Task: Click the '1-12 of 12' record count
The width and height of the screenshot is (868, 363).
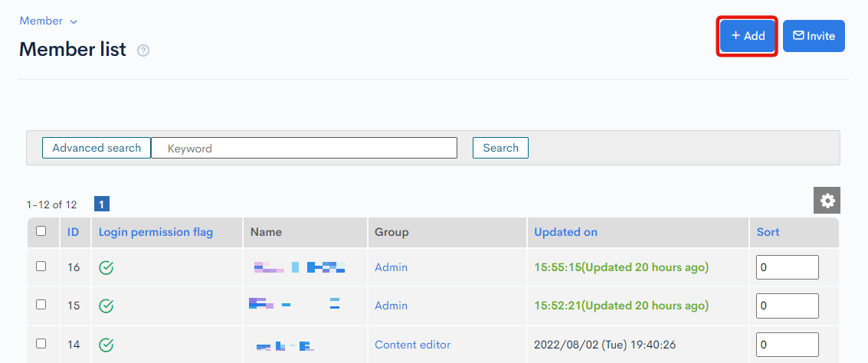Action: [x=51, y=204]
